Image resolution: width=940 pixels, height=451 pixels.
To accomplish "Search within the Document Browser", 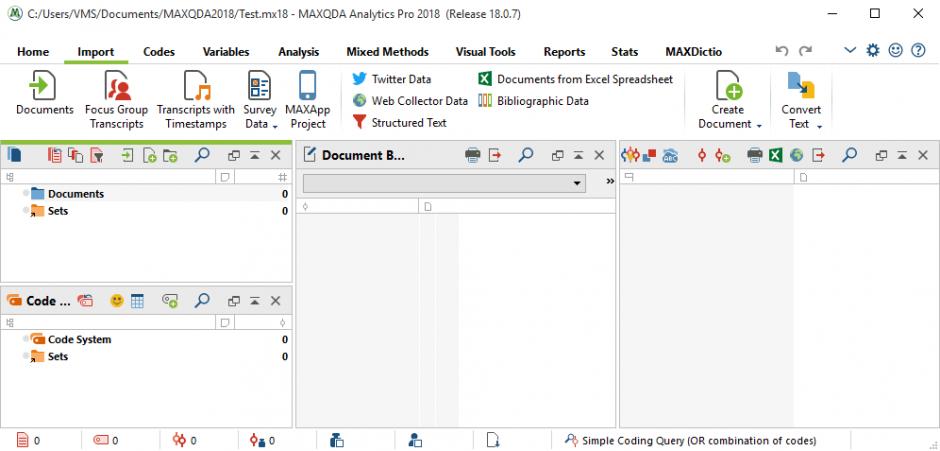I will pyautogui.click(x=526, y=155).
